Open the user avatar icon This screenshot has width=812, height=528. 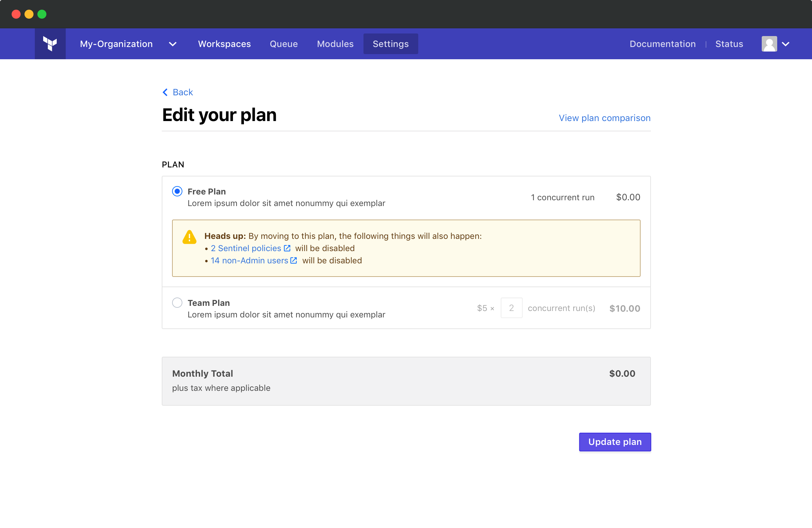(769, 44)
